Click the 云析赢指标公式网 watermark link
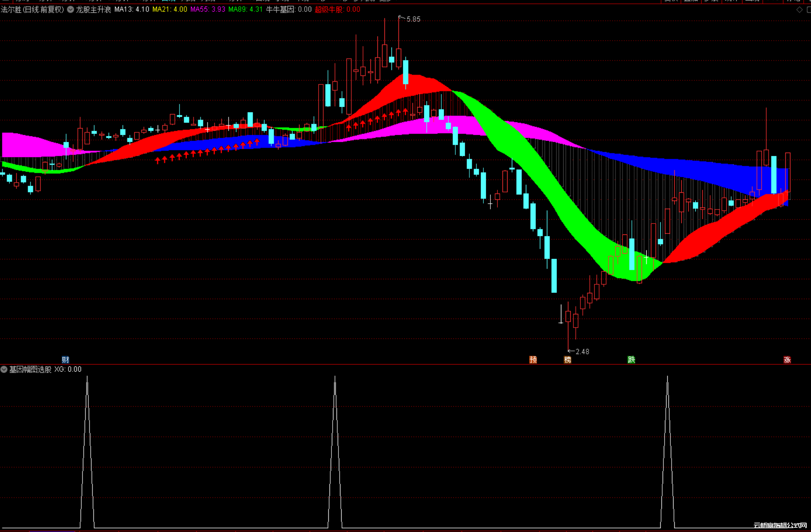The height and width of the screenshot is (532, 811). point(780,525)
